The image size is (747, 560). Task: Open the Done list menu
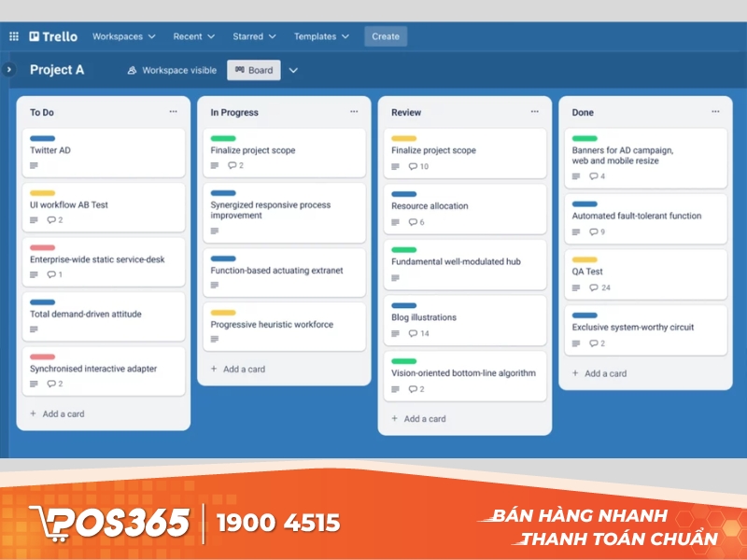(715, 112)
